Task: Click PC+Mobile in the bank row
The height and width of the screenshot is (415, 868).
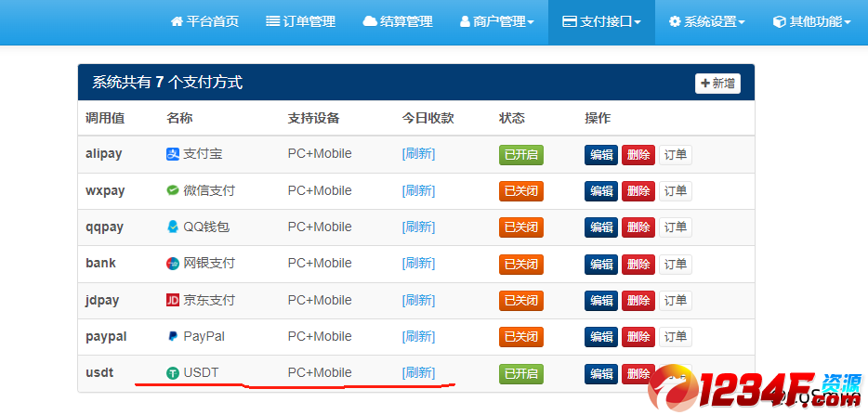Action: pos(320,264)
